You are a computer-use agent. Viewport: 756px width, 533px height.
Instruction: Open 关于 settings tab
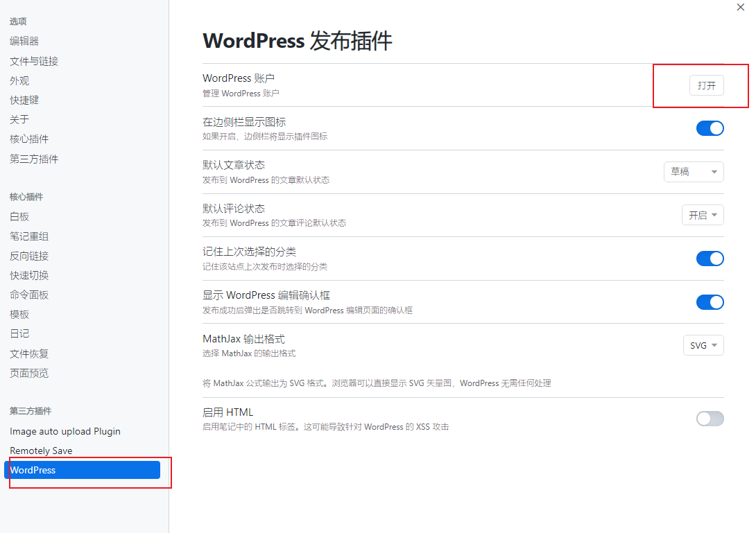coord(19,119)
